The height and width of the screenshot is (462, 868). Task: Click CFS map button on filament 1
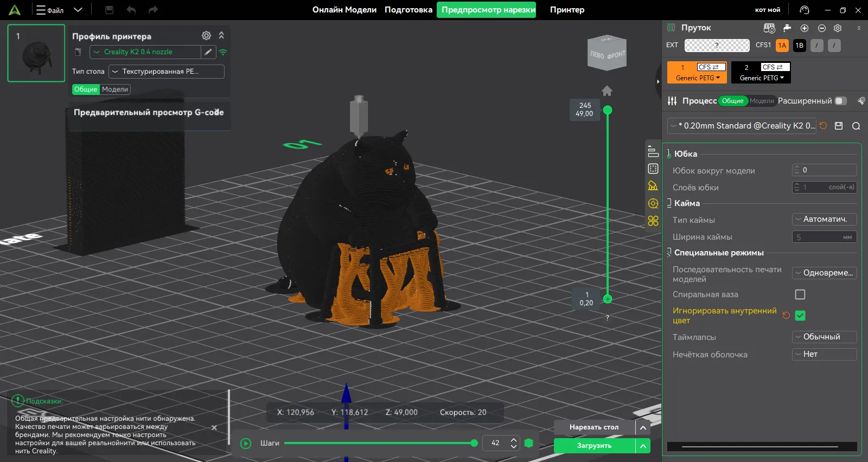(711, 67)
